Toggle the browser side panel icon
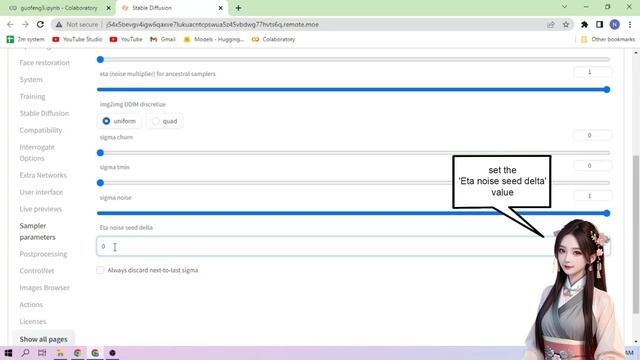 pos(599,24)
